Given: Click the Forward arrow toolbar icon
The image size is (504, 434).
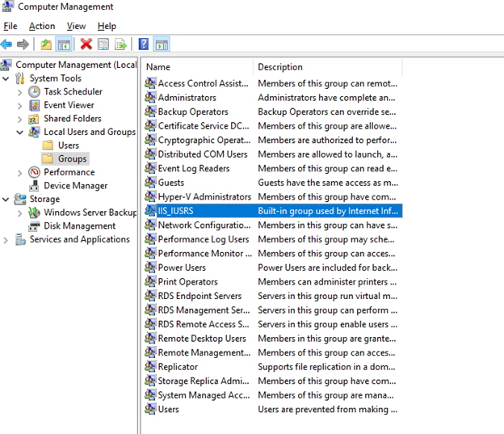Looking at the screenshot, I should 23,44.
